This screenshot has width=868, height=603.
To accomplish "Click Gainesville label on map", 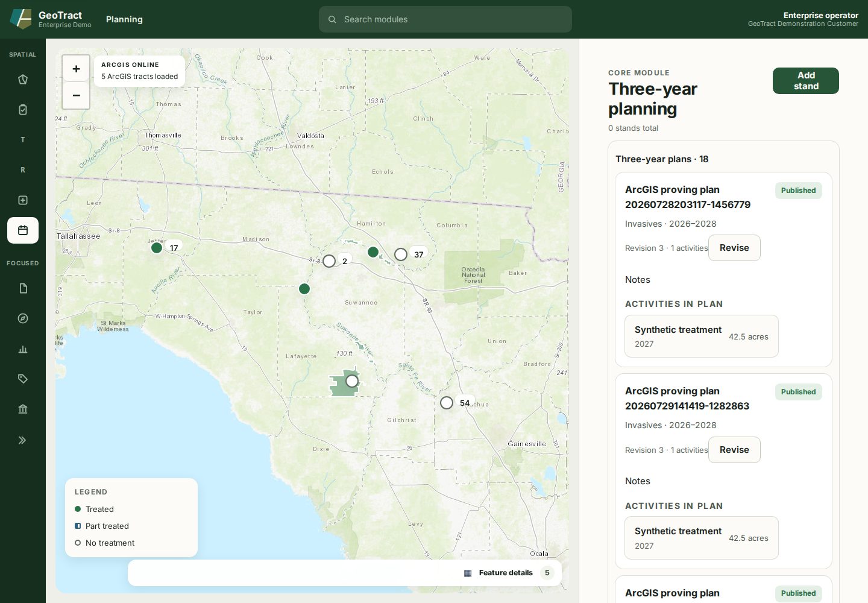I will coord(527,444).
